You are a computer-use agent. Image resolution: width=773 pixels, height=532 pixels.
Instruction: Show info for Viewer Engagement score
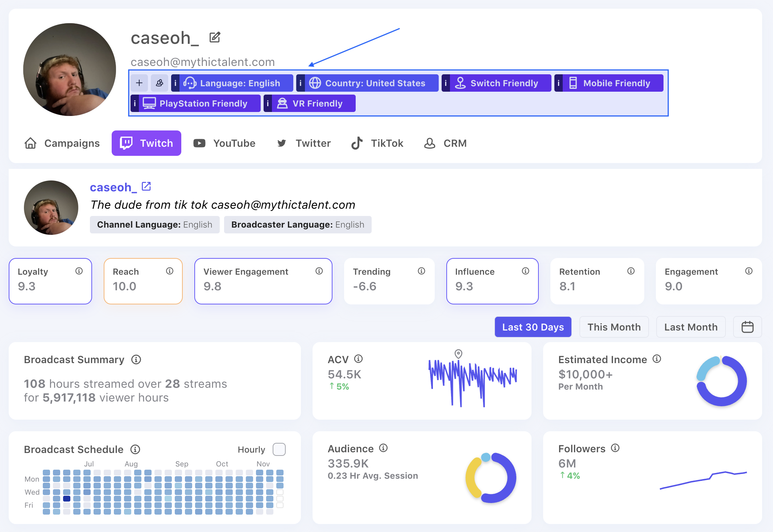pyautogui.click(x=319, y=271)
